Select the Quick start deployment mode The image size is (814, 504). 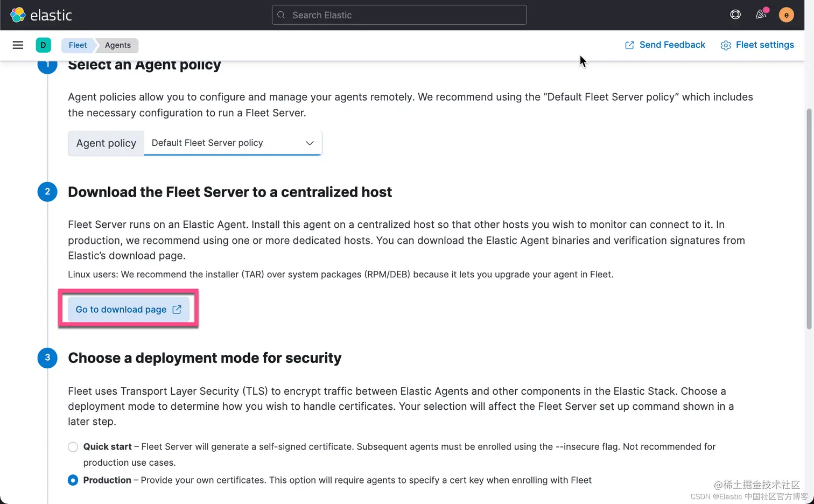click(73, 447)
